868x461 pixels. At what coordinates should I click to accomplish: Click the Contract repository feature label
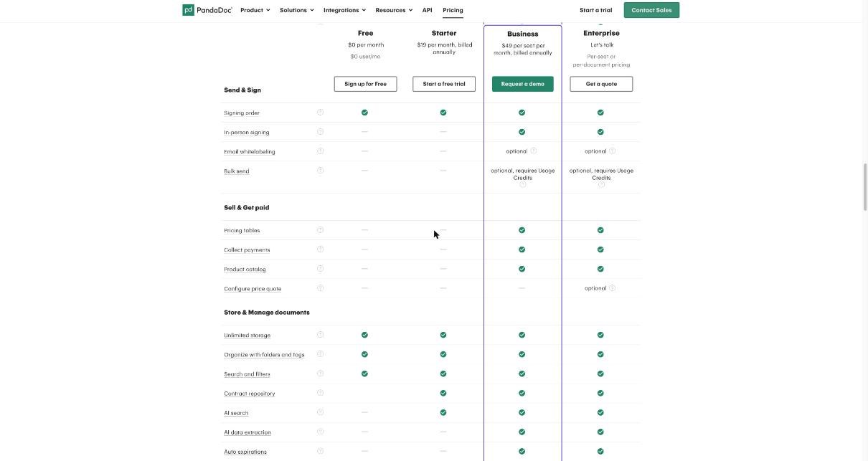(250, 393)
